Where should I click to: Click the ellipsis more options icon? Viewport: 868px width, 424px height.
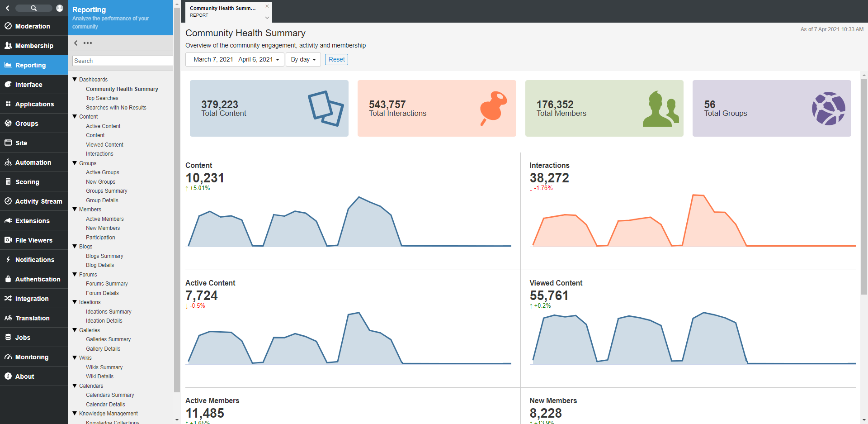(88, 43)
